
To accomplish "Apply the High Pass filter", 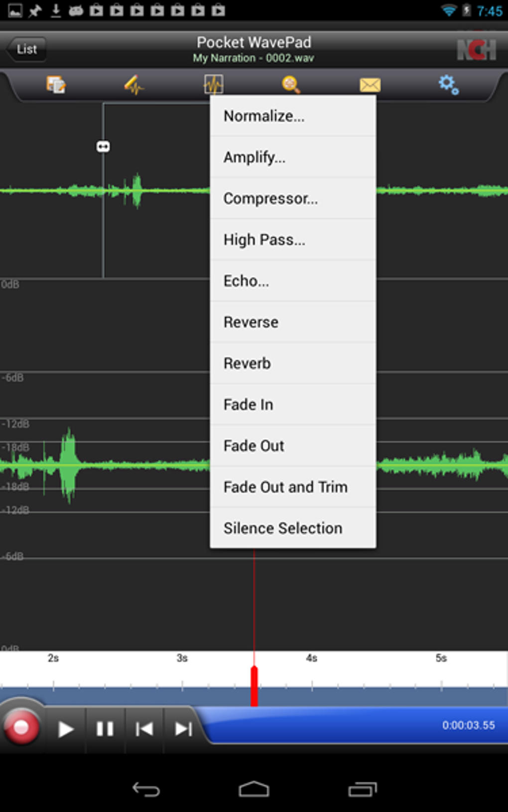I will coord(293,239).
